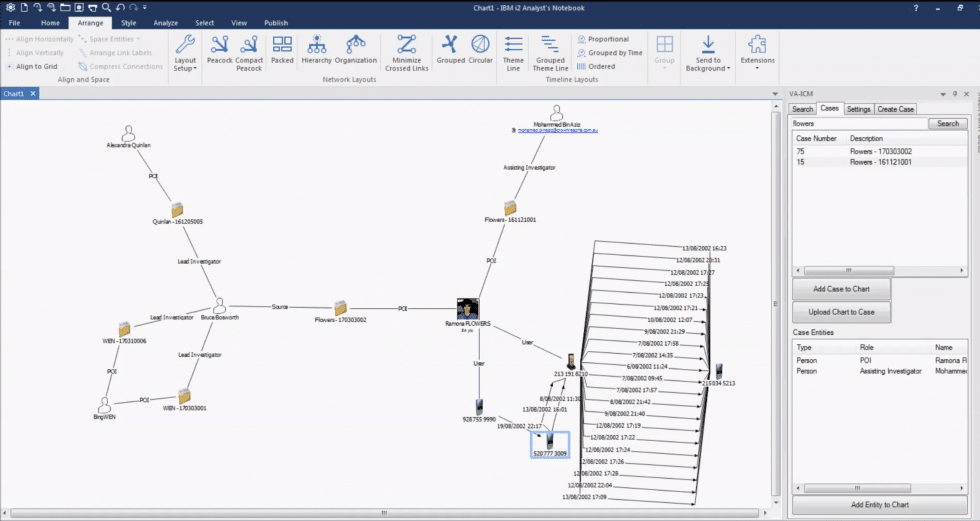Open the Create Case tab
This screenshot has height=521, width=980.
pos(895,109)
